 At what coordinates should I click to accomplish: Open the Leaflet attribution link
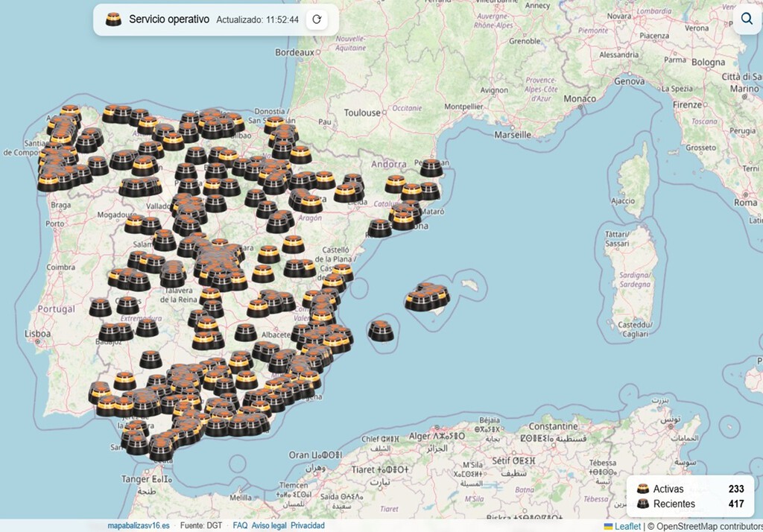pyautogui.click(x=628, y=525)
